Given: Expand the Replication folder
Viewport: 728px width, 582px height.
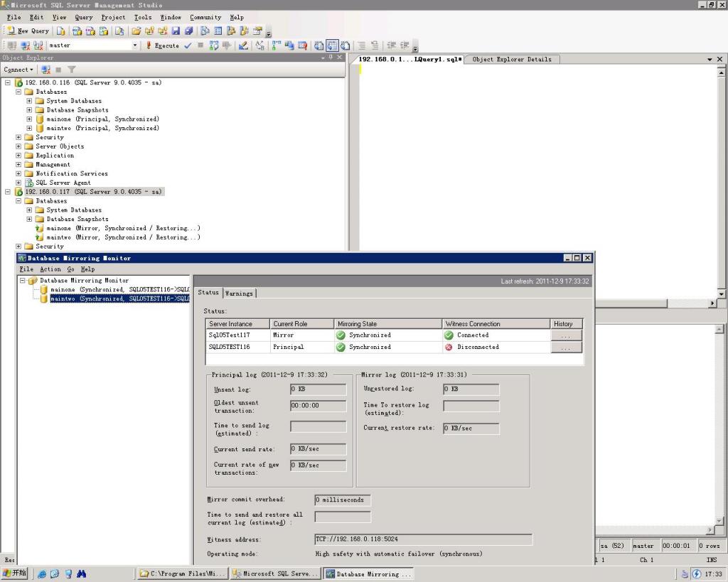Looking at the screenshot, I should click(x=18, y=156).
